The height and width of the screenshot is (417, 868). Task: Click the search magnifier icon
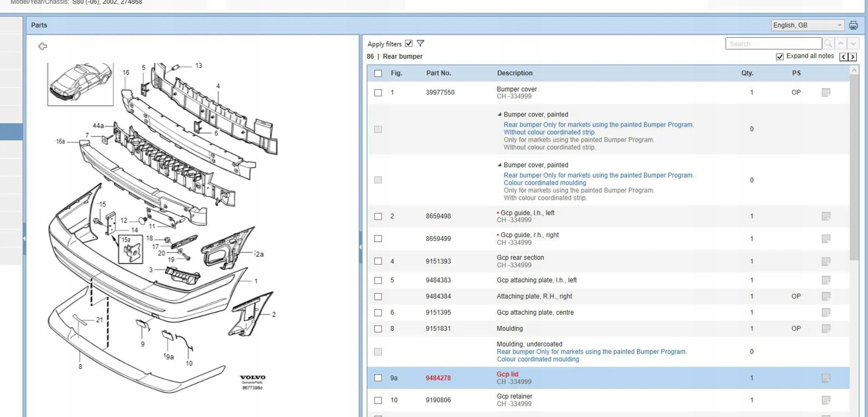tap(828, 43)
